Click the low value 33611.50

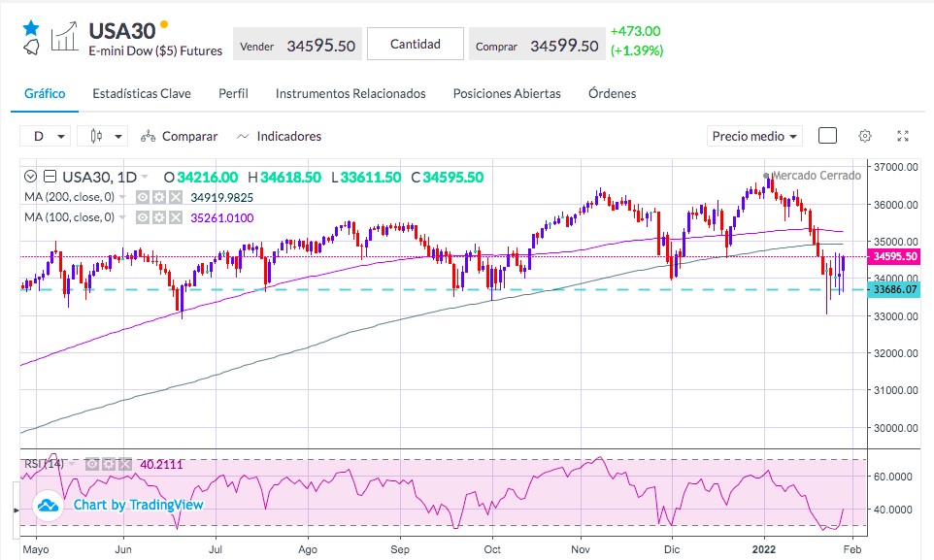point(371,178)
